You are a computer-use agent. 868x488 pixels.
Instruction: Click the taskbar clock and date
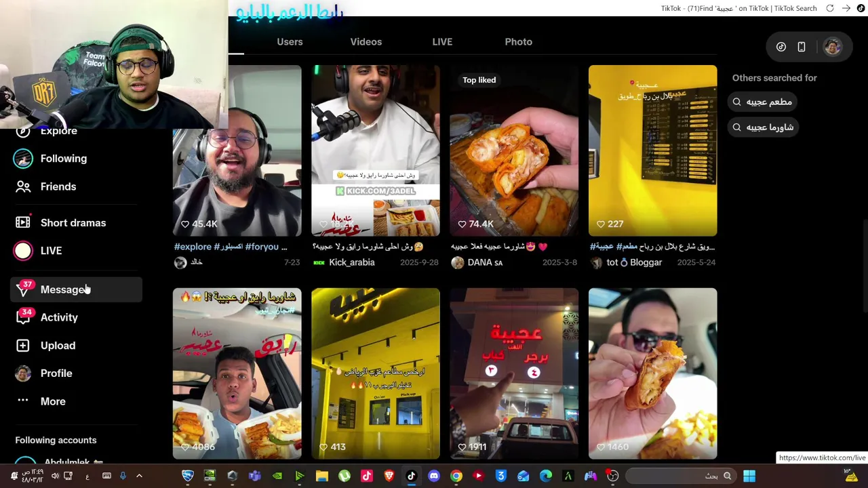pyautogui.click(x=33, y=476)
